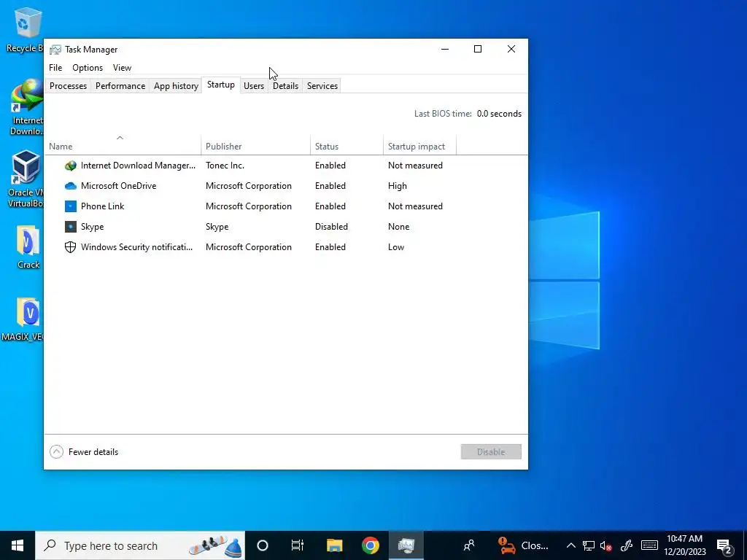This screenshot has height=560, width=747.
Task: Maximize the Task Manager window
Action: [478, 49]
